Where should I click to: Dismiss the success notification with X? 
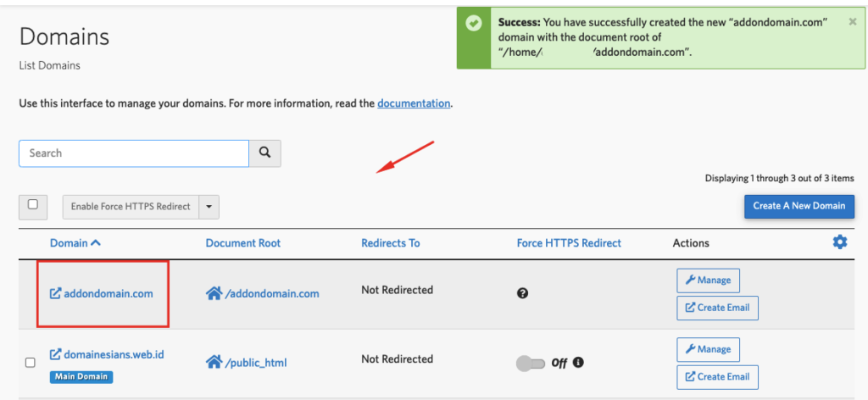(853, 21)
